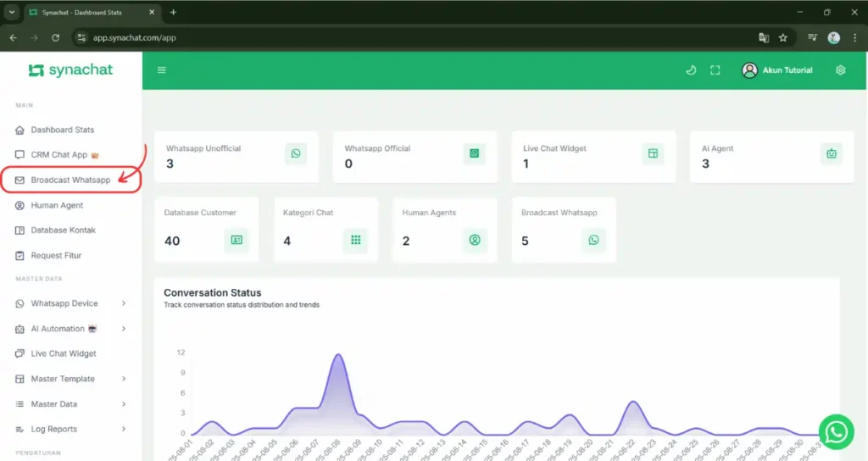Click the Whatsapp Official card icon

(475, 153)
